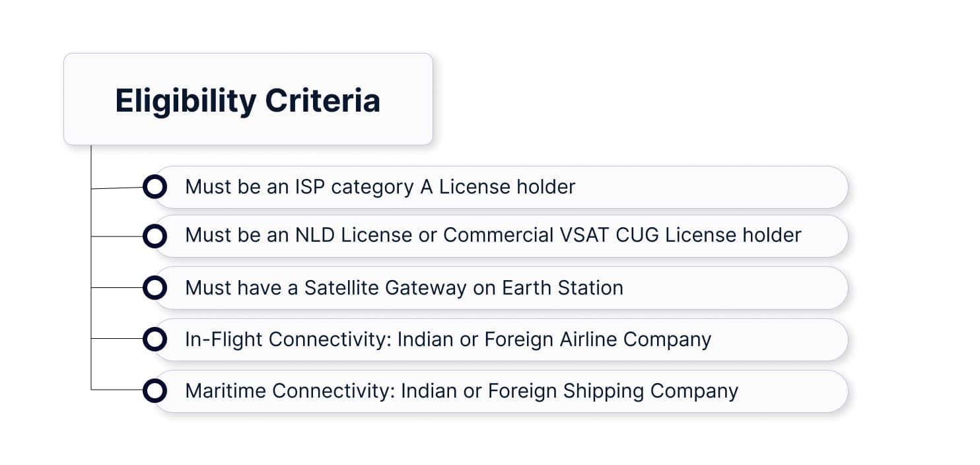Click the Maritime Connectivity bullet circle
This screenshot has width=980, height=465.
click(x=155, y=391)
